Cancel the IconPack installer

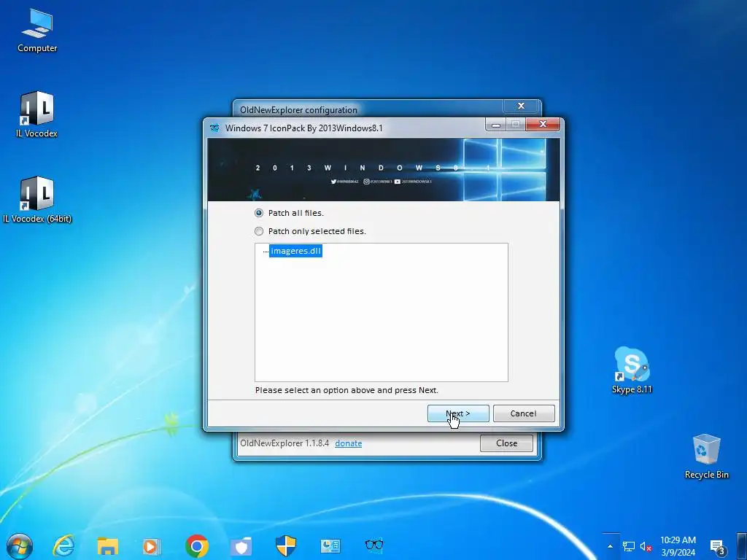click(524, 413)
